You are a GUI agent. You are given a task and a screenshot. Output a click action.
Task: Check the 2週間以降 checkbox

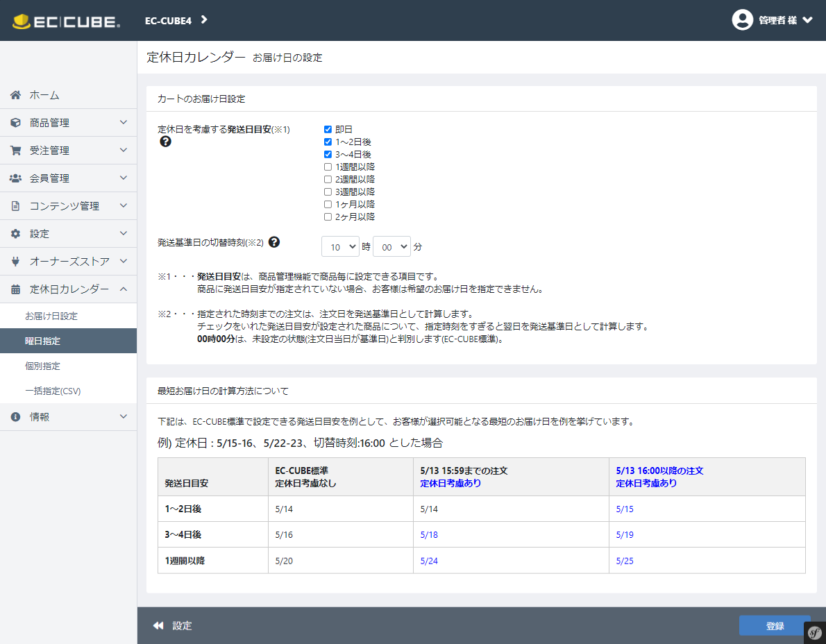point(328,180)
